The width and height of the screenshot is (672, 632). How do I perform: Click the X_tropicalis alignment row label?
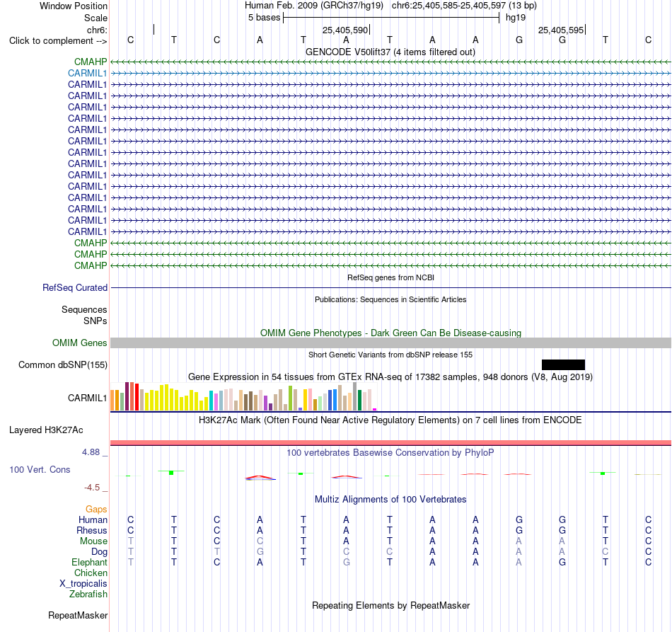[83, 584]
